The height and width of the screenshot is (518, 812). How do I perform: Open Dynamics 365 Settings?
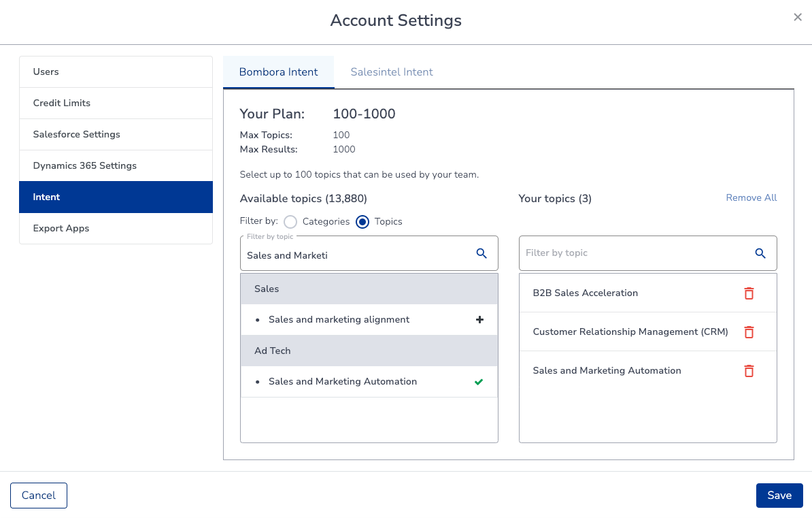pyautogui.click(x=116, y=166)
